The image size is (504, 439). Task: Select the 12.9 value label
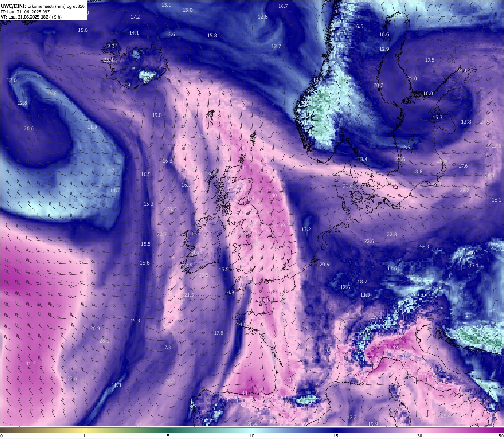pos(384,49)
